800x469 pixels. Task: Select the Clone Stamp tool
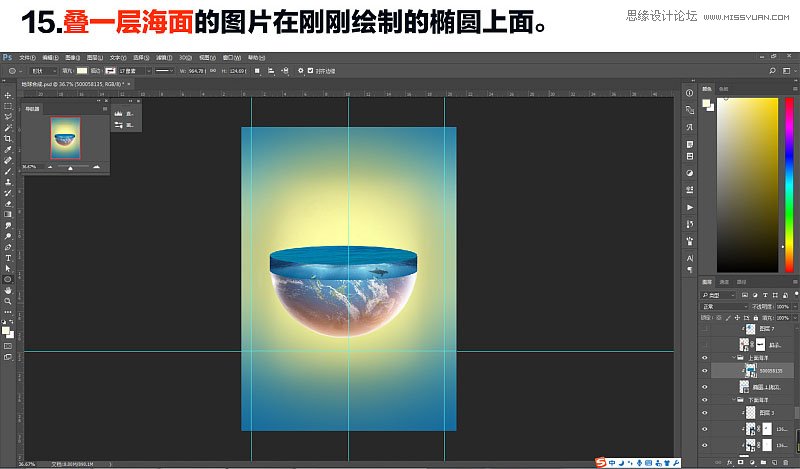pos(8,182)
